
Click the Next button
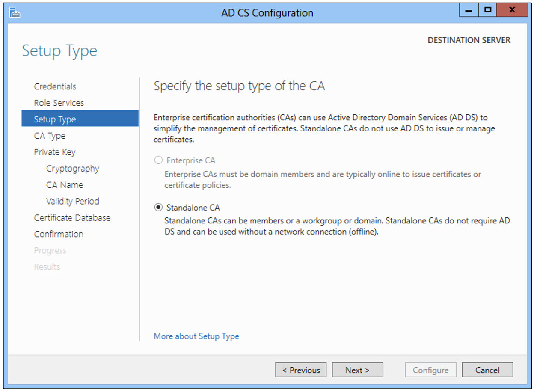click(357, 370)
